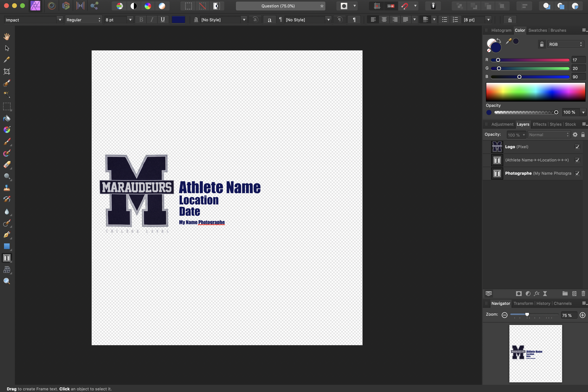This screenshot has width=588, height=392.
Task: Toggle underline text formatting
Action: click(x=163, y=20)
